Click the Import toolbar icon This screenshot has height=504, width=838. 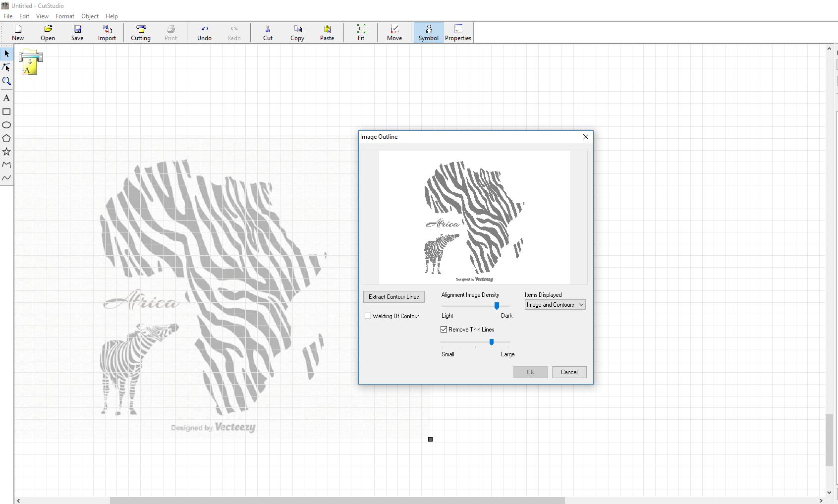107,33
